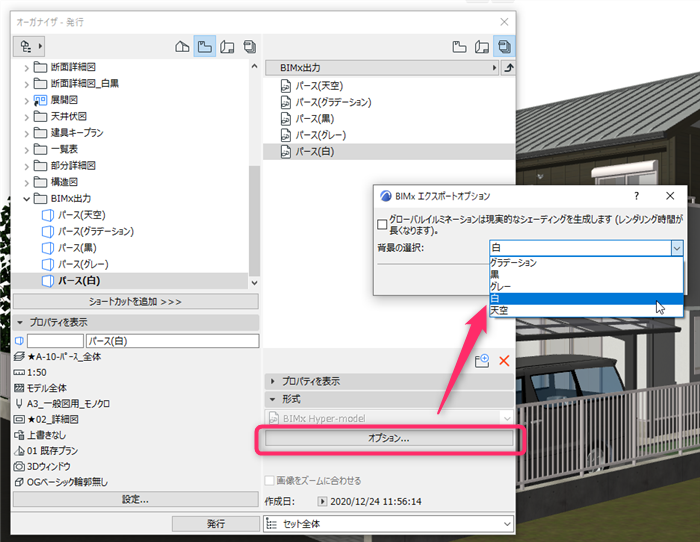Collapse left プロパティを表示 section
The width and height of the screenshot is (700, 542).
(x=20, y=322)
